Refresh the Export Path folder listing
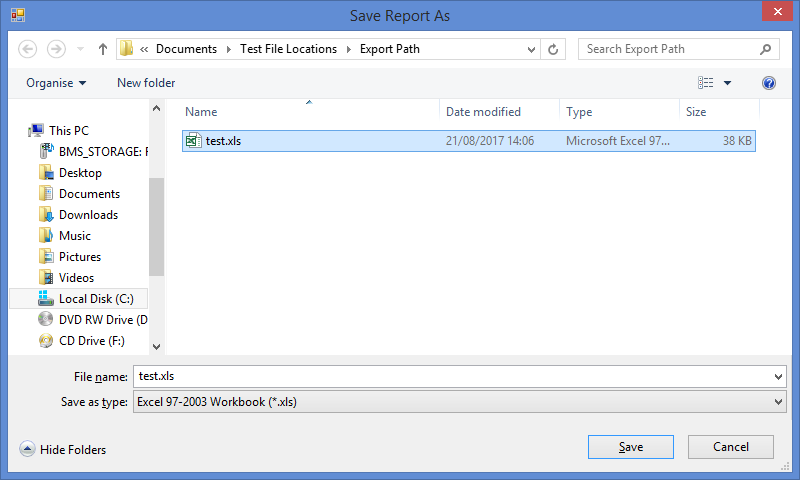The height and width of the screenshot is (480, 800). (554, 49)
